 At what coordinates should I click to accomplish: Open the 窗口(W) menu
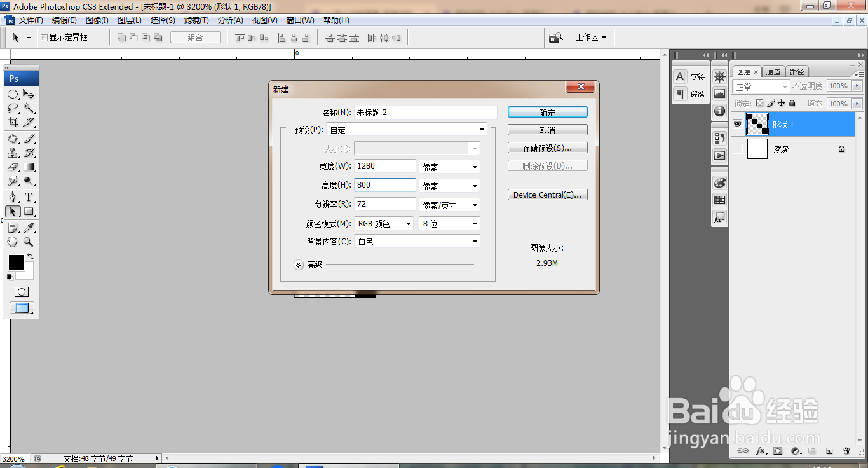tap(300, 20)
